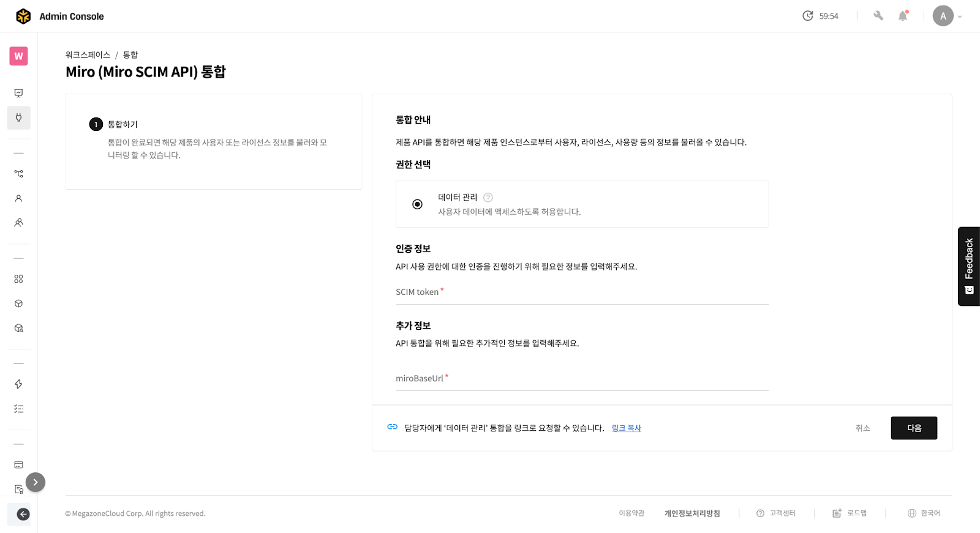Click the 통합 안내 section heading
The image size is (980, 533).
(413, 120)
